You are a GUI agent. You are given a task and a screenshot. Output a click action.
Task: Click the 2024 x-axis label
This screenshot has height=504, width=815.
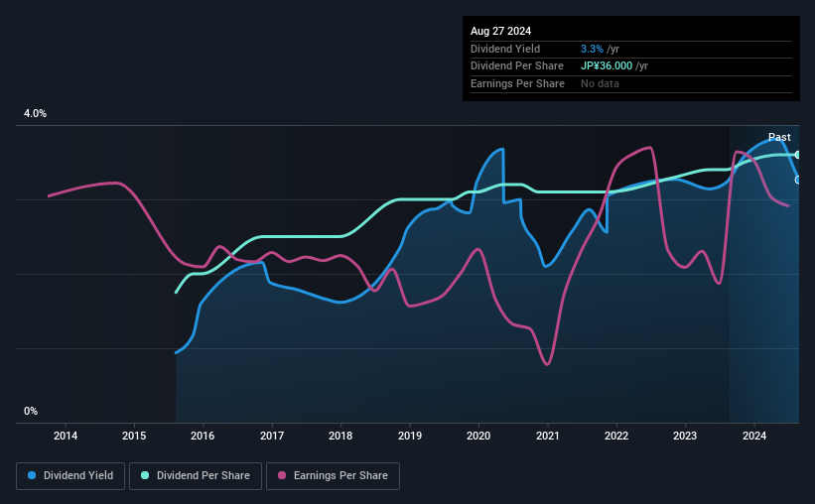coord(754,436)
